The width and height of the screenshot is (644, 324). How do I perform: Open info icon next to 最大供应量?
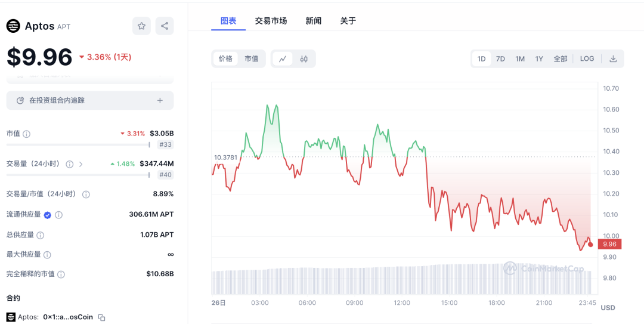(x=47, y=255)
